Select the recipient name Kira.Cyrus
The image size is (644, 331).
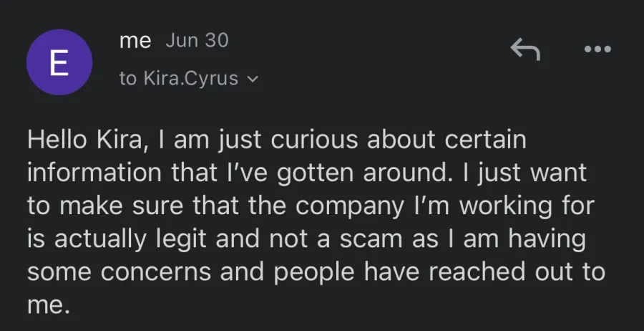(191, 78)
